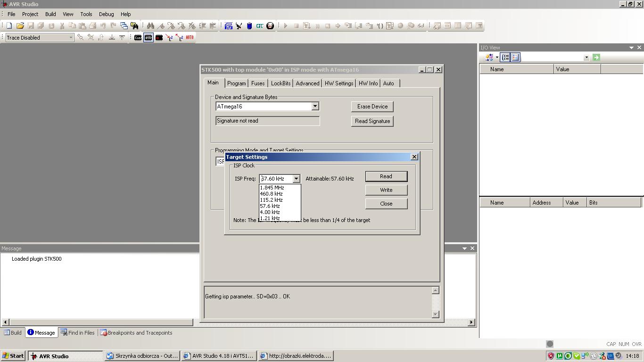Switch to the Fuses tab
The height and width of the screenshot is (362, 644).
258,83
